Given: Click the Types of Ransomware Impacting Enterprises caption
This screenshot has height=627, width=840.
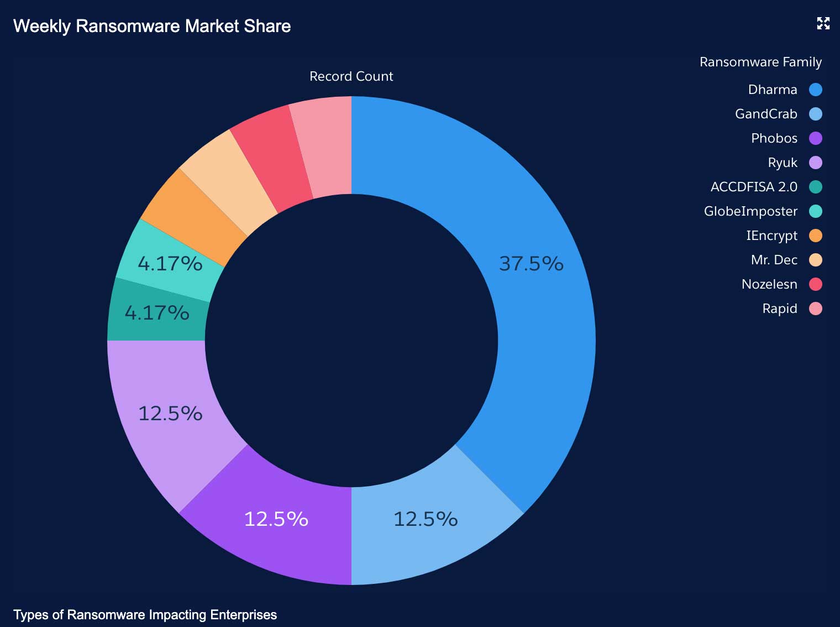Looking at the screenshot, I should click(145, 615).
